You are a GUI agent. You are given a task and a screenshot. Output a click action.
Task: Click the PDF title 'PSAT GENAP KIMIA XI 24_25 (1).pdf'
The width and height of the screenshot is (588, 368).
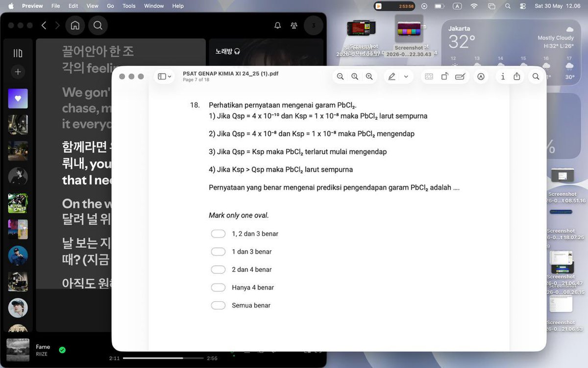(231, 74)
